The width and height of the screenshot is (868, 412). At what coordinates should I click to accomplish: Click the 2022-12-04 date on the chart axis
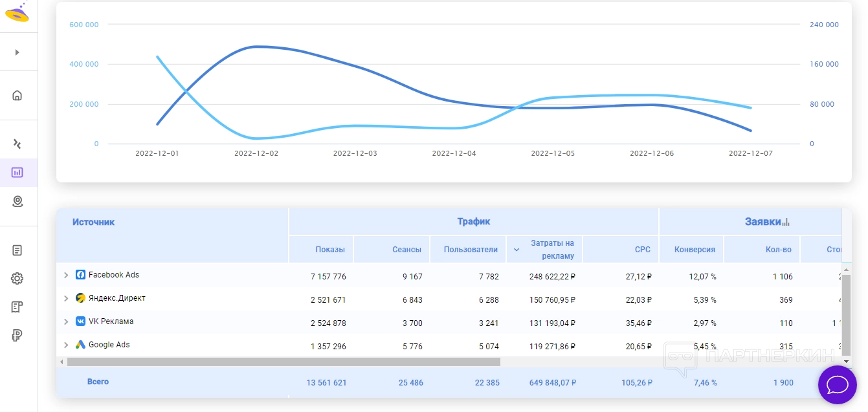(x=454, y=154)
